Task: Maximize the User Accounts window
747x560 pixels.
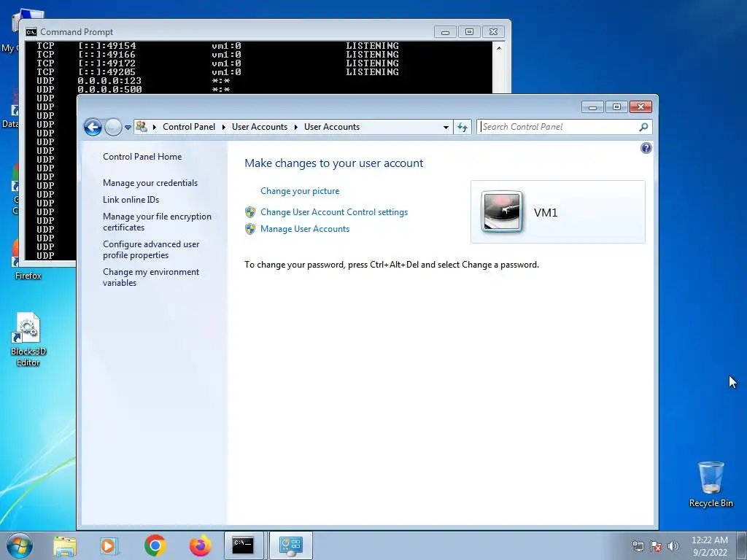Action: (616, 107)
